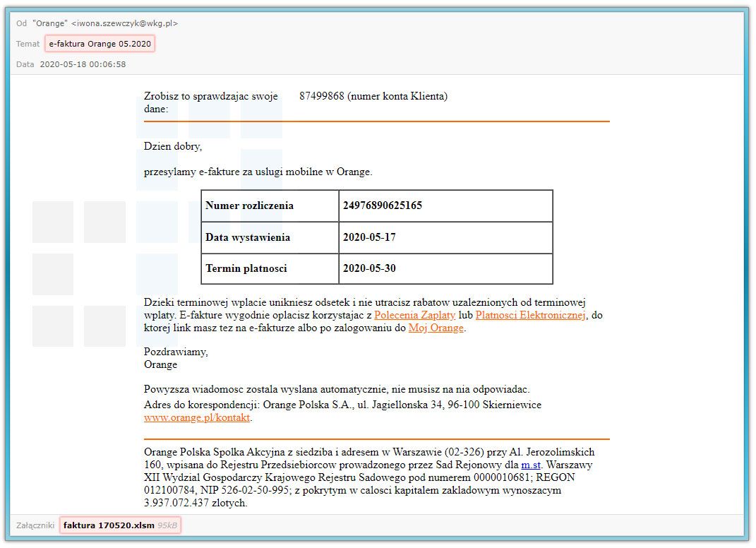Click the Pozdrawiamy closing line
Image resolution: width=756 pixels, height=548 pixels.
(x=176, y=352)
